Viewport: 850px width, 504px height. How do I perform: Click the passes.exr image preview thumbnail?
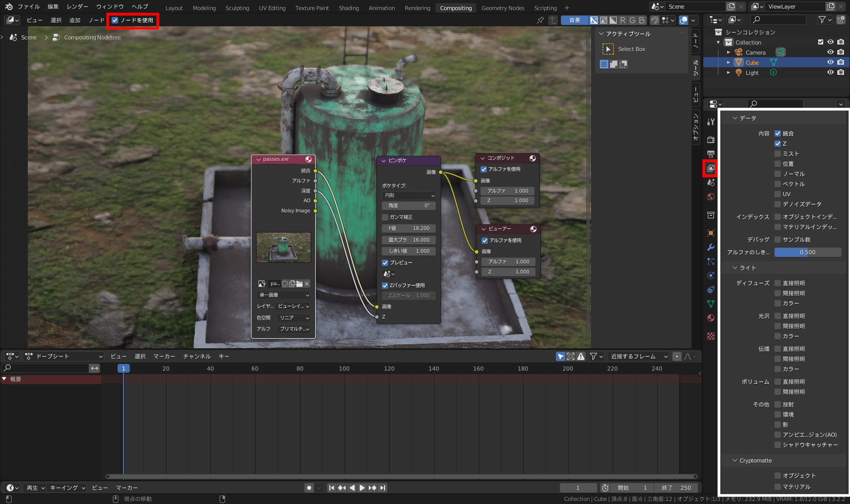pos(283,247)
